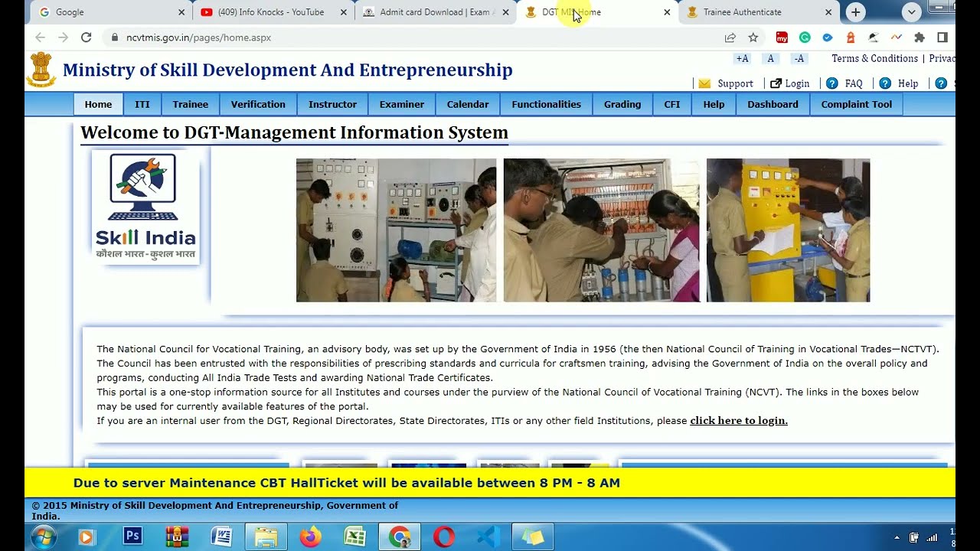Screen dimensions: 980x551
Task: Open the Complaint Tool menu
Action: click(x=857, y=104)
